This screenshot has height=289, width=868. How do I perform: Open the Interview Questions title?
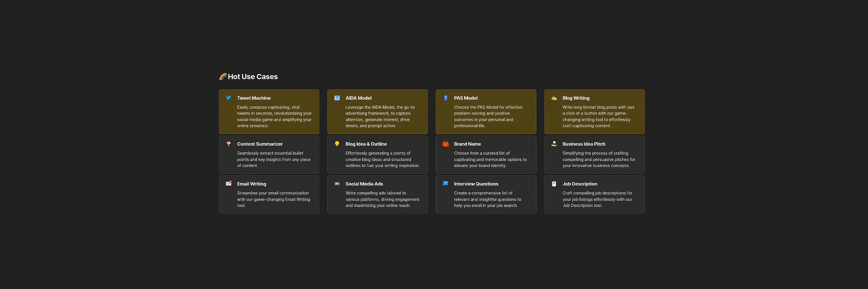click(476, 184)
